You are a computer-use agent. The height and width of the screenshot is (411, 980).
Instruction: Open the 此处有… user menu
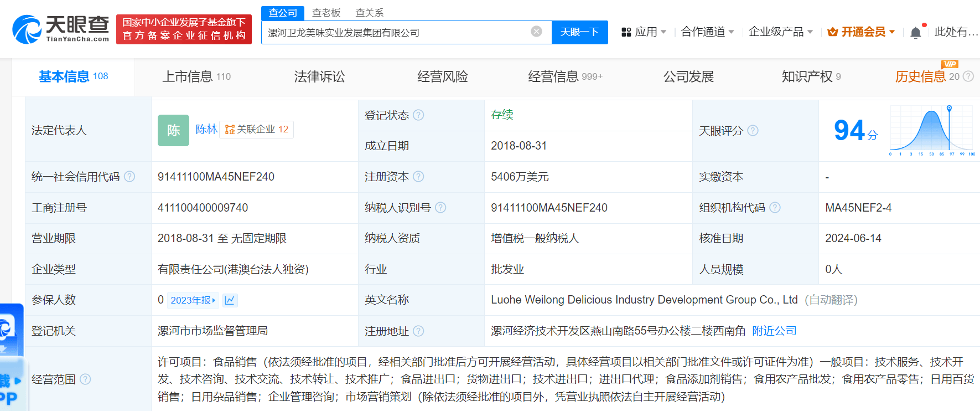[956, 32]
